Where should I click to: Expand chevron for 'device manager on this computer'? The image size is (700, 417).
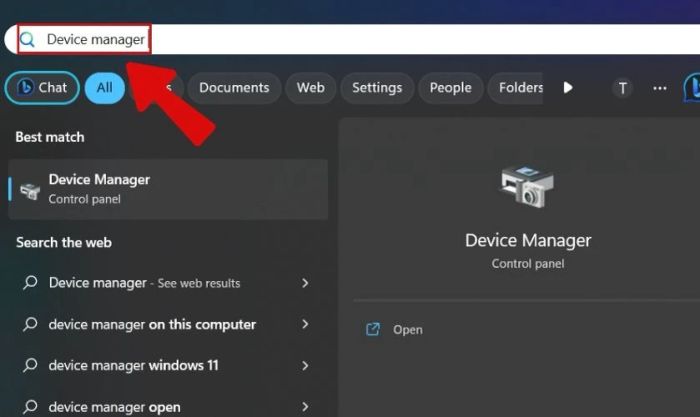click(305, 324)
